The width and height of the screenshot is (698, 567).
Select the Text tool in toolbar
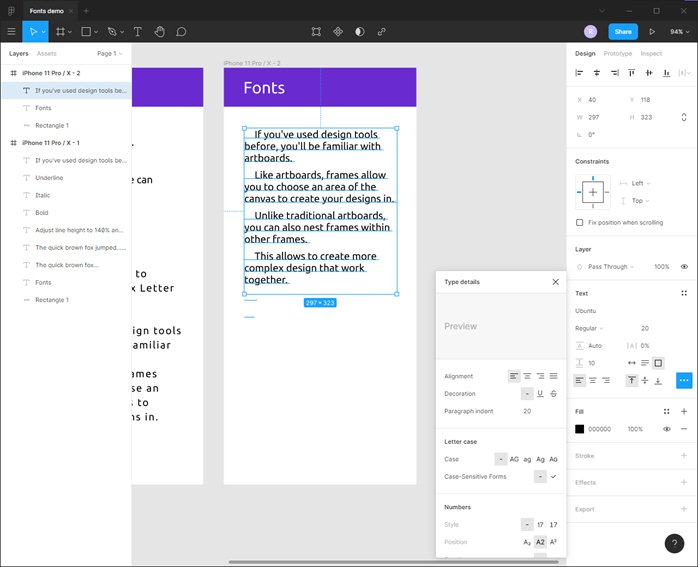click(137, 32)
